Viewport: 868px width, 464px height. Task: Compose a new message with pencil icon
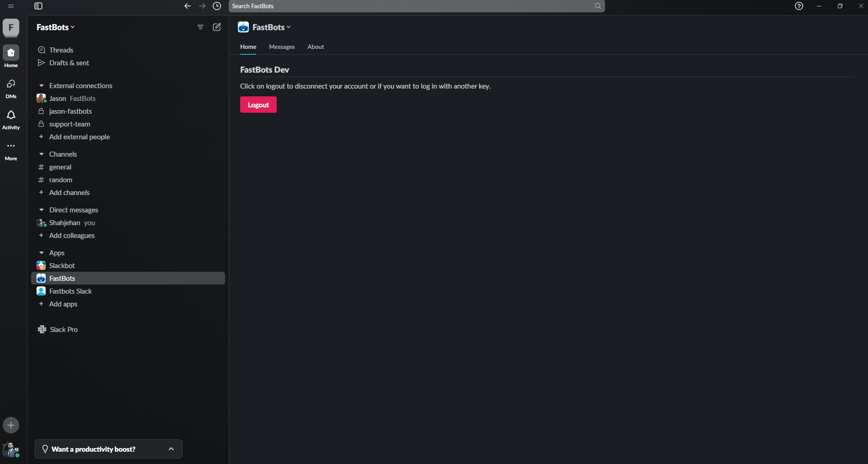[217, 27]
